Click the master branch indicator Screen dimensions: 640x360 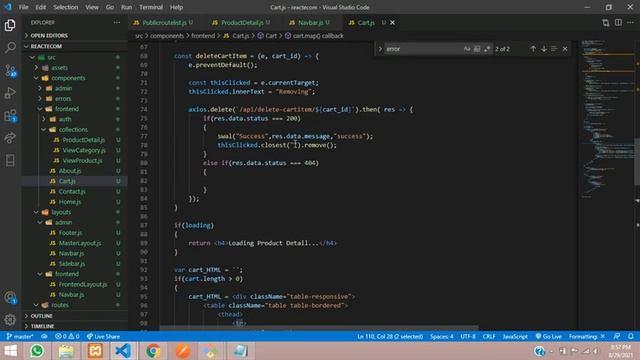[20, 337]
